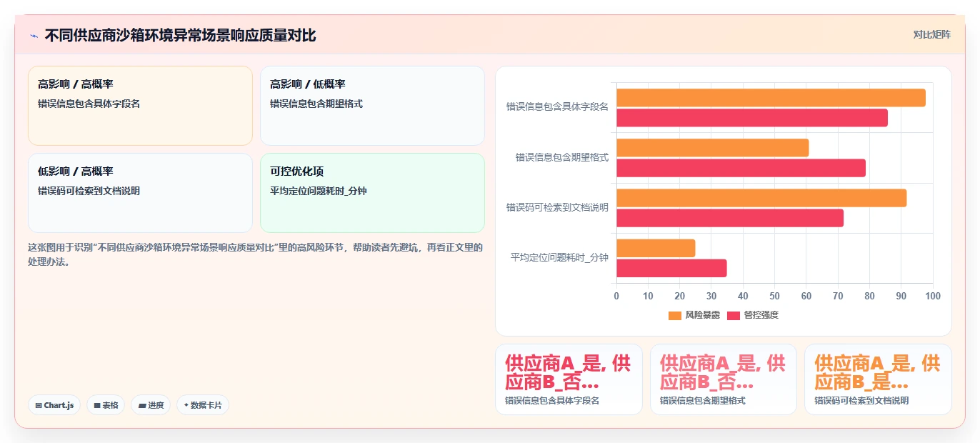Image resolution: width=980 pixels, height=443 pixels.
Task: Click the orange bar for 错误码可检索到文档说明
Action: (761, 198)
